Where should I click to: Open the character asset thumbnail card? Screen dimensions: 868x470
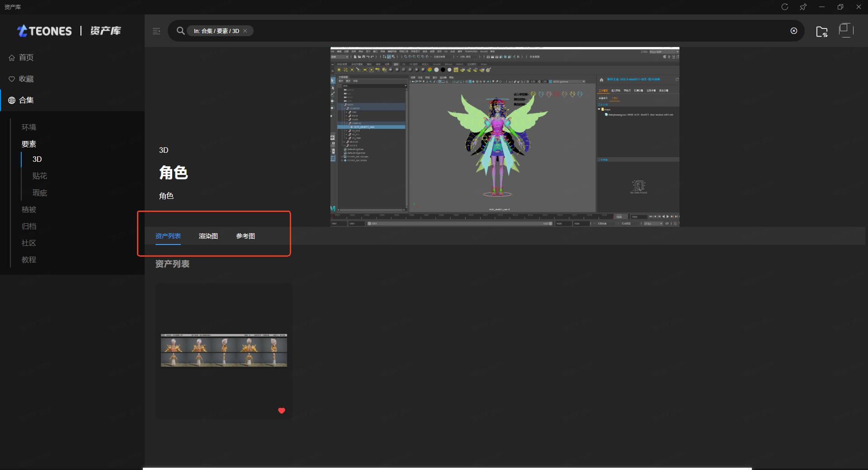[x=224, y=351]
